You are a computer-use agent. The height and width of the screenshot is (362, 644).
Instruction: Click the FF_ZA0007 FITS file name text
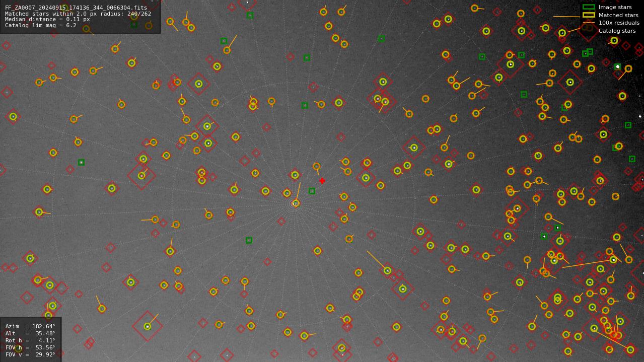76,8
